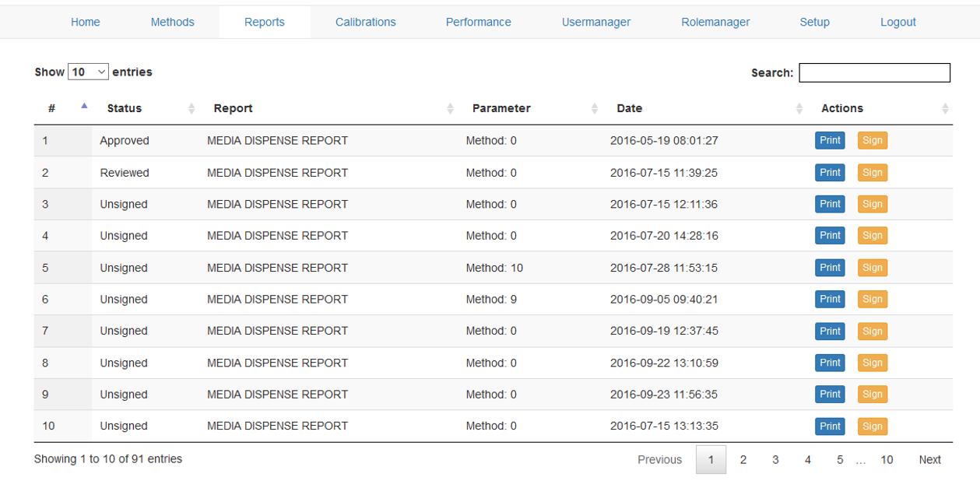Sort by Report column sort arrows
Image resolution: width=980 pixels, height=495 pixels.
pyautogui.click(x=450, y=109)
